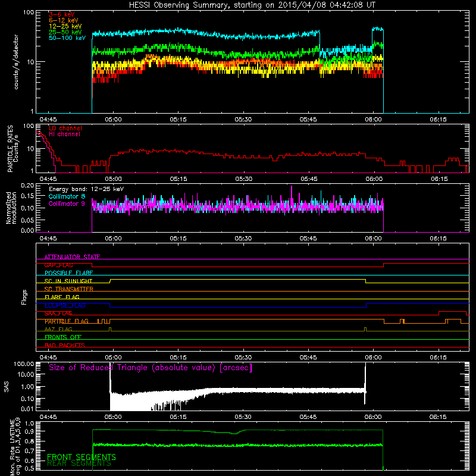Click the SAA_FLAG label
Screen dimensions: 476x476
click(x=58, y=314)
